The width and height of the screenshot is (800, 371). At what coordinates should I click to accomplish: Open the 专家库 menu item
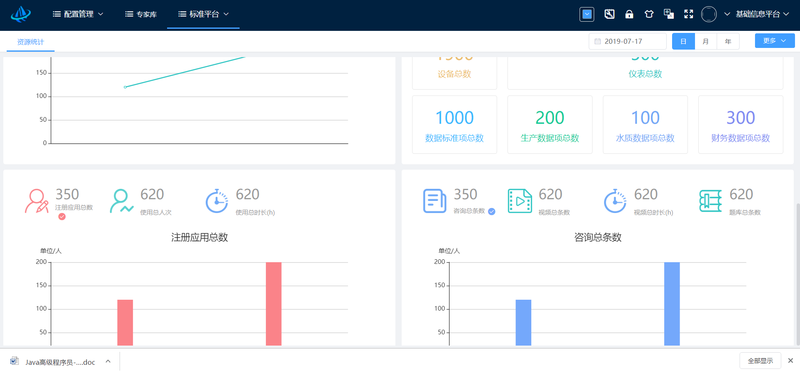[x=141, y=14]
